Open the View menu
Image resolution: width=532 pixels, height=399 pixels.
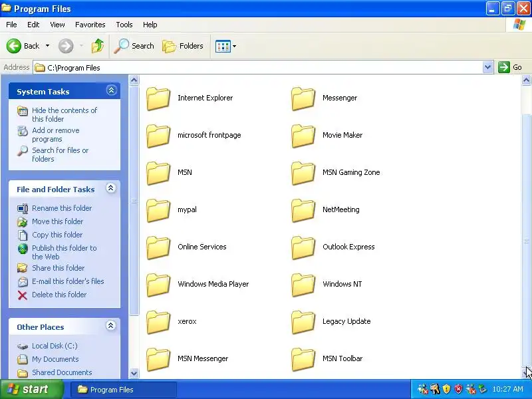pos(57,25)
